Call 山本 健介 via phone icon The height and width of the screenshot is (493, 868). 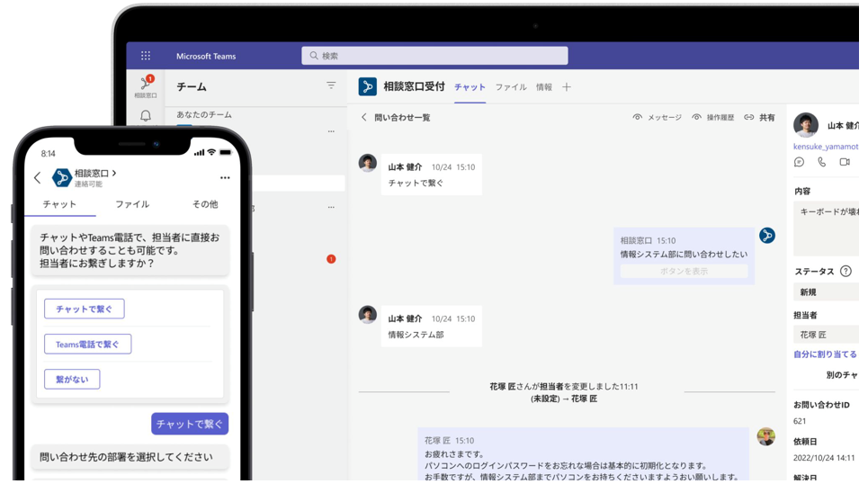822,162
